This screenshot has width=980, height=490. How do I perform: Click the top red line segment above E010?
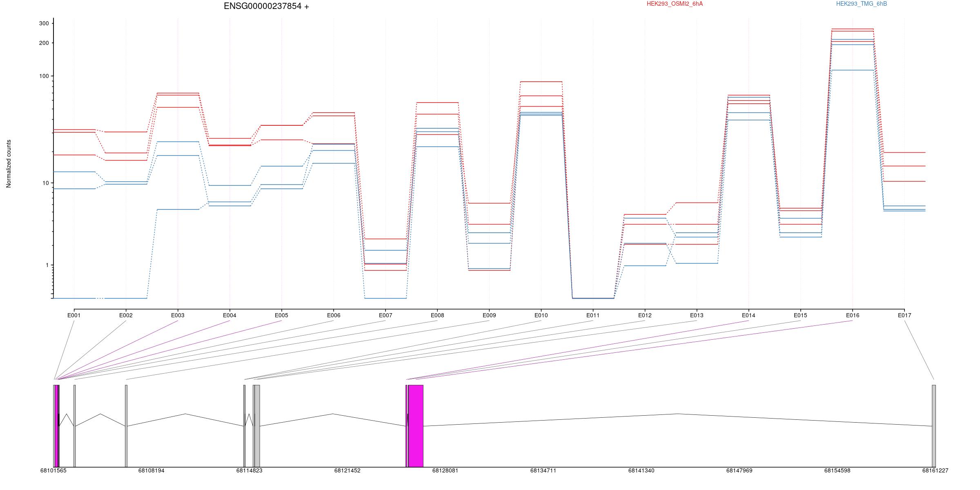(541, 82)
